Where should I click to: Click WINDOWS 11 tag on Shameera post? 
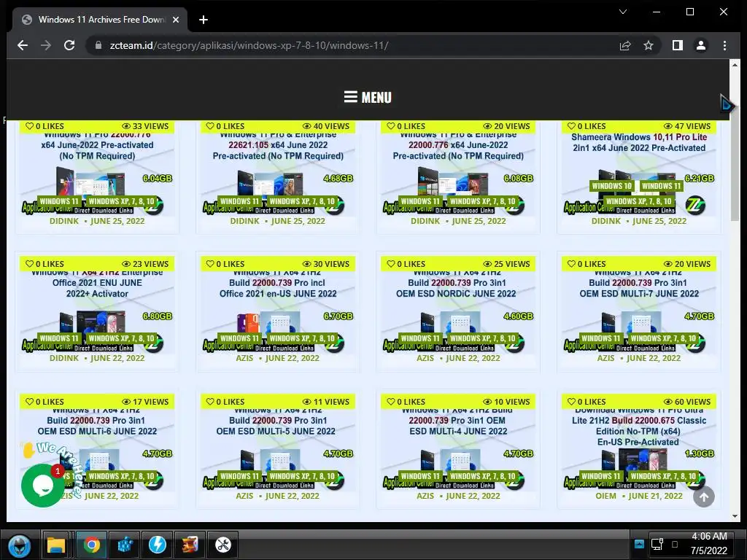[661, 186]
